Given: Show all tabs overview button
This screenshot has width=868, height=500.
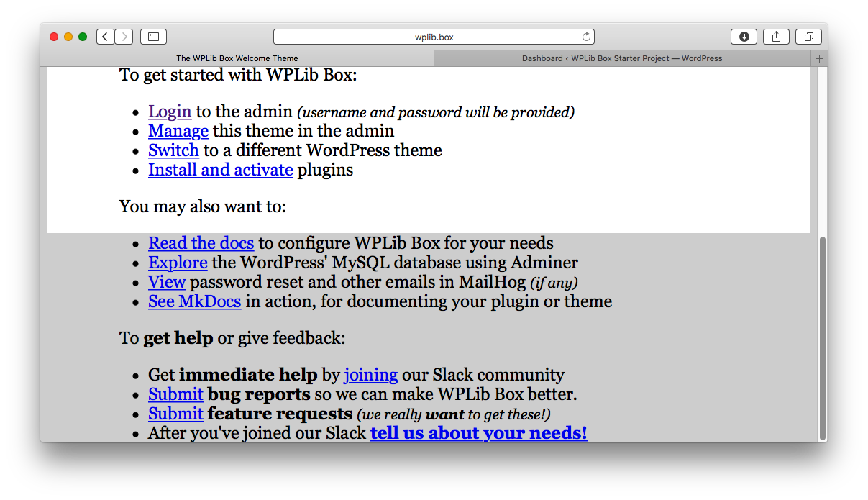Looking at the screenshot, I should click(808, 37).
